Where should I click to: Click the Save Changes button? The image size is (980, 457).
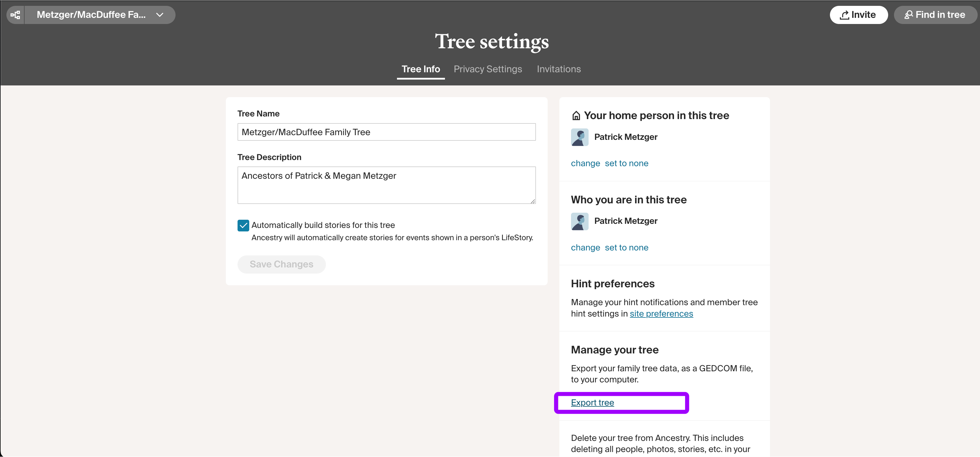pyautogui.click(x=281, y=264)
